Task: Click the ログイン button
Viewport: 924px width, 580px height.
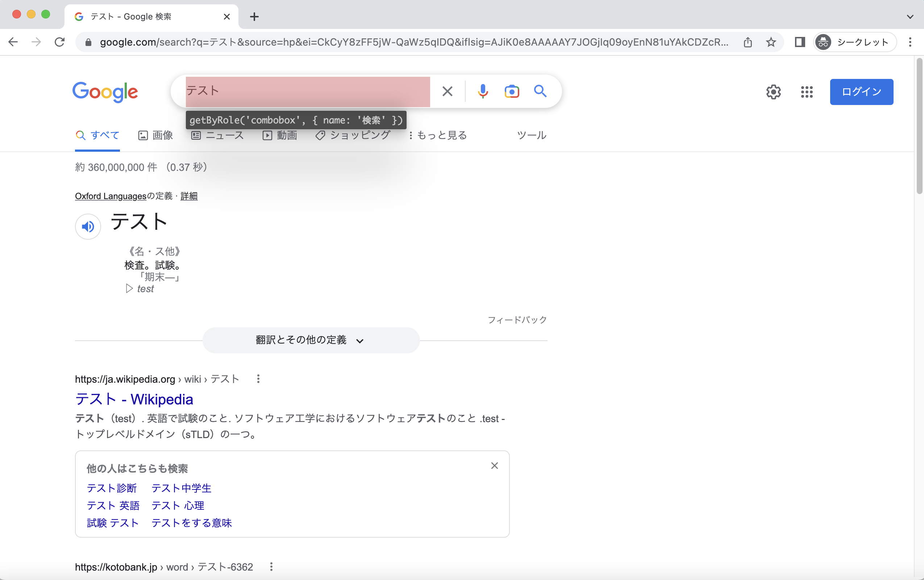Action: click(861, 92)
